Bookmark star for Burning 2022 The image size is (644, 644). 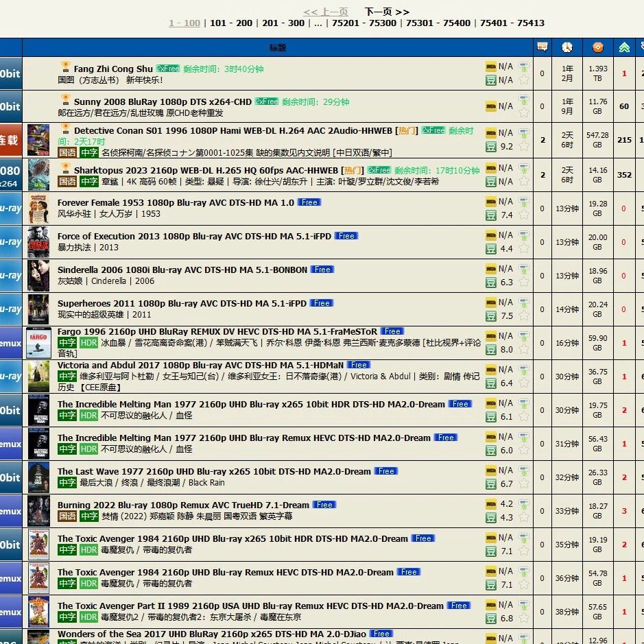coord(524,518)
